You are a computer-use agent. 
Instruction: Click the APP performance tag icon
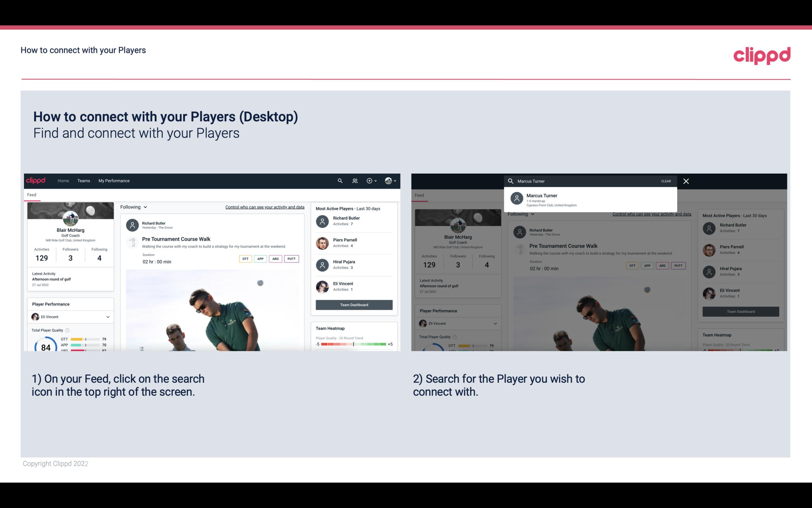click(259, 259)
